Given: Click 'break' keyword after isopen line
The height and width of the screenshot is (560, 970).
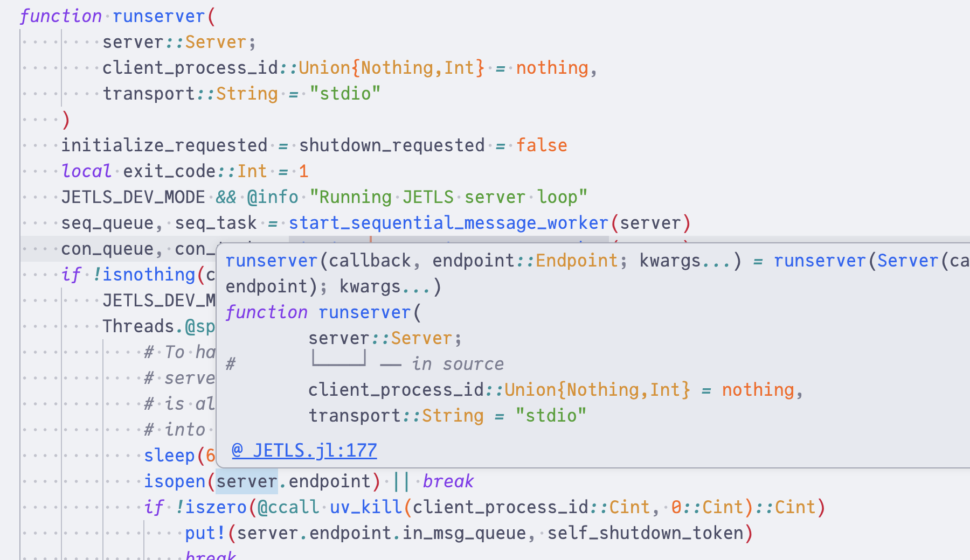Looking at the screenshot, I should pyautogui.click(x=448, y=481).
